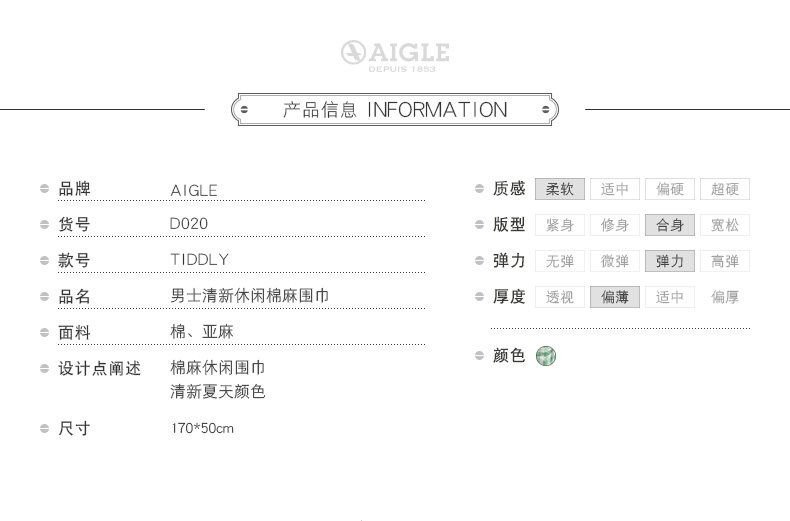Click the bullet icon beside 颜色
The width and height of the screenshot is (790, 521).
tap(479, 356)
